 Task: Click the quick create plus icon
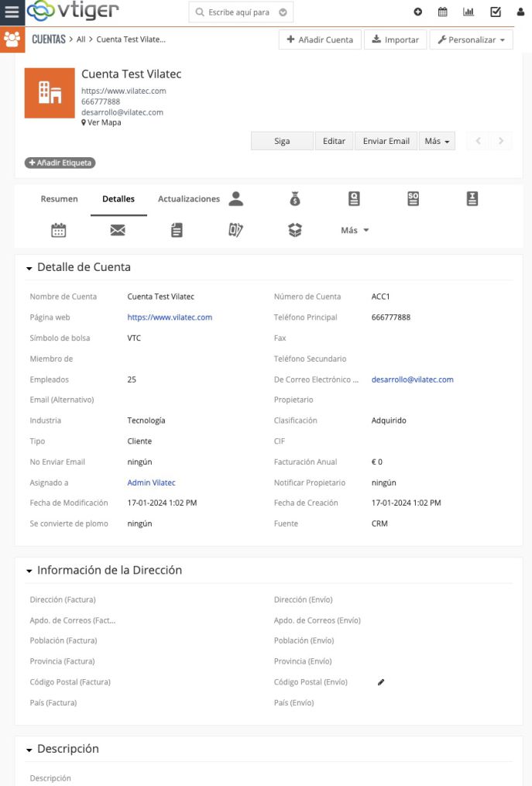tap(418, 12)
